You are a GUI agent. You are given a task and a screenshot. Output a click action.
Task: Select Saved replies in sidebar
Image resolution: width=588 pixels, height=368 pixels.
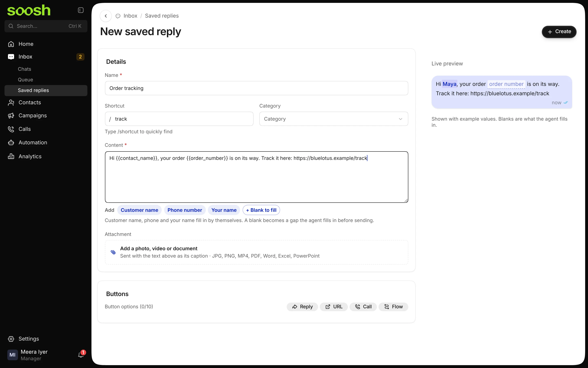tap(46, 90)
